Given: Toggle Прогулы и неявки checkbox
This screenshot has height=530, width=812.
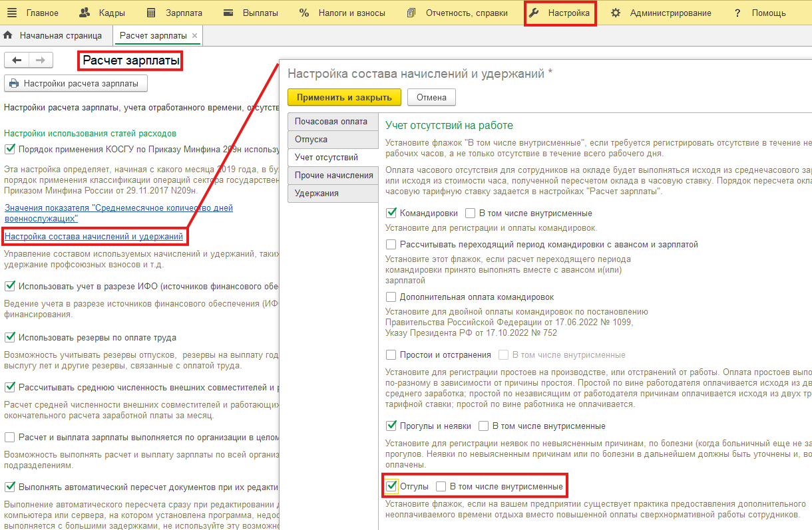Looking at the screenshot, I should [391, 426].
